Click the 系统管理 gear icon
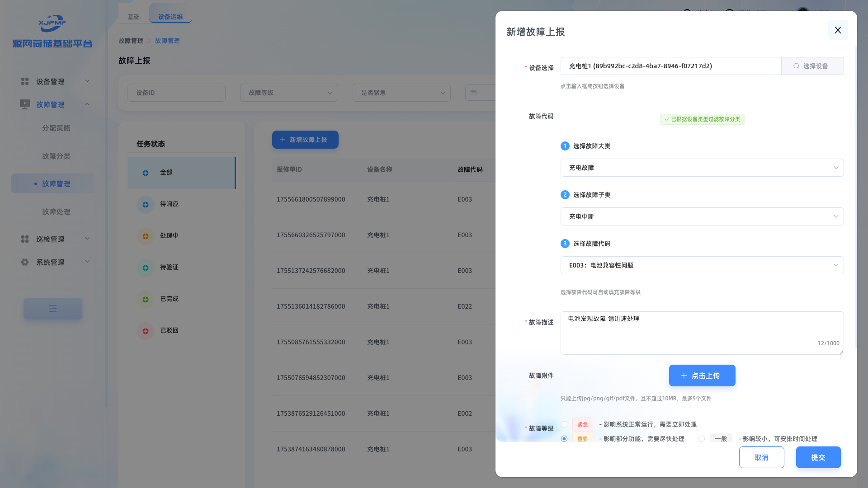Viewport: 868px width, 488px height. (x=25, y=262)
